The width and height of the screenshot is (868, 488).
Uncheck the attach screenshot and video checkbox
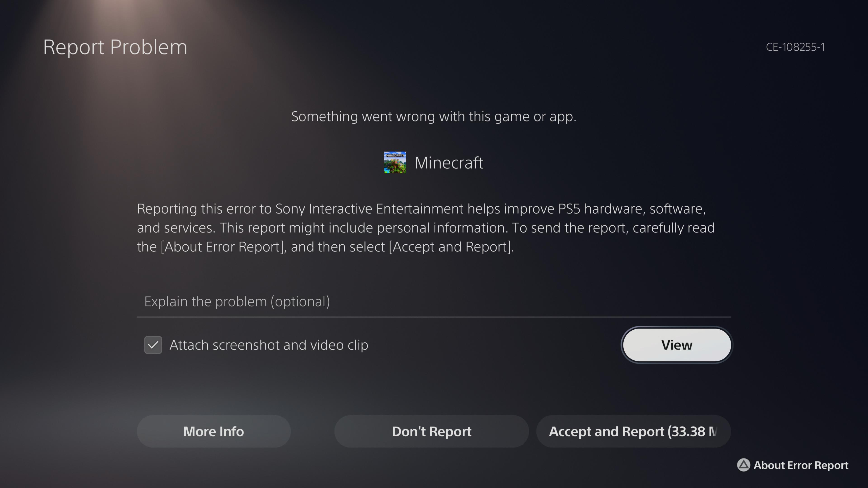coord(153,345)
